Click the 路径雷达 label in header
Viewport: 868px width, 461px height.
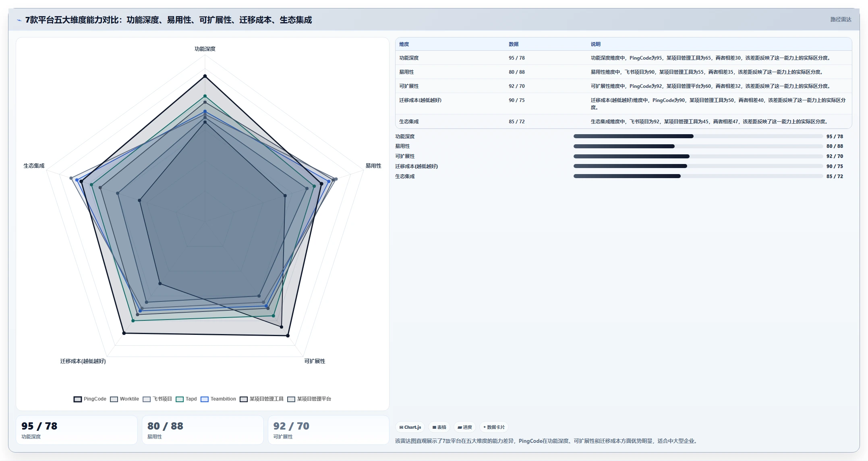(x=841, y=19)
